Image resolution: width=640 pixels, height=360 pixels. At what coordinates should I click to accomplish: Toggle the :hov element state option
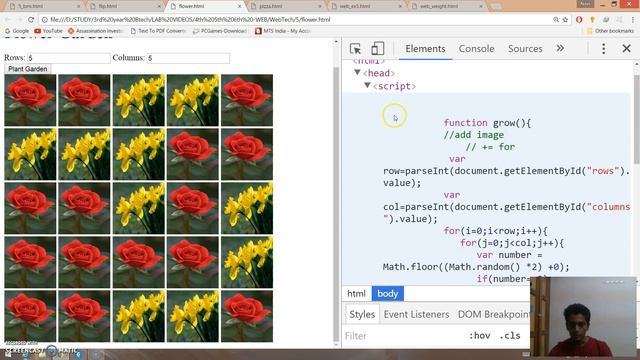(x=479, y=336)
